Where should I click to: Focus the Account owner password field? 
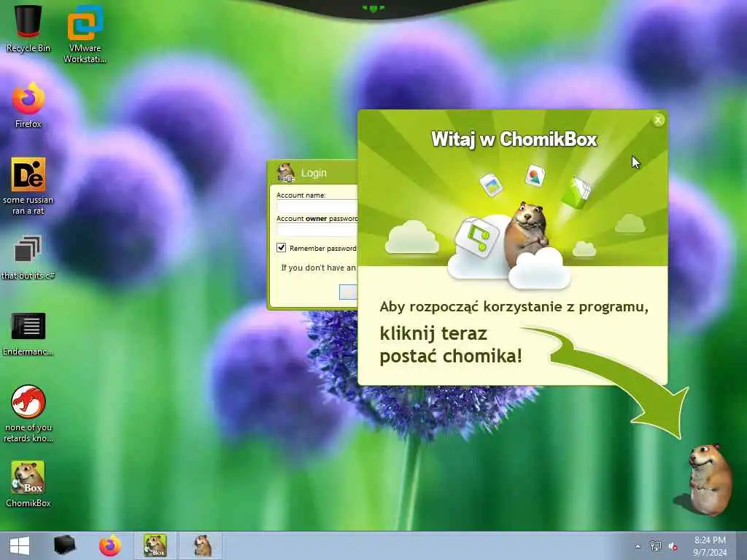click(317, 230)
